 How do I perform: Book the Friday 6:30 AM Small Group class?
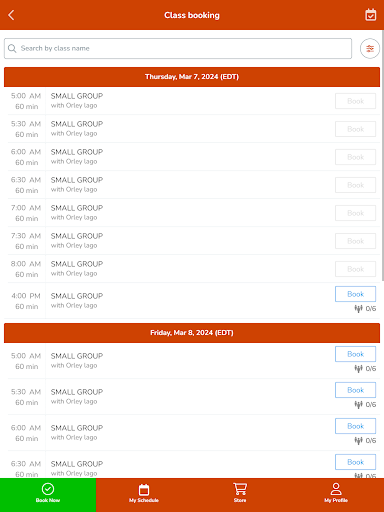point(355,462)
